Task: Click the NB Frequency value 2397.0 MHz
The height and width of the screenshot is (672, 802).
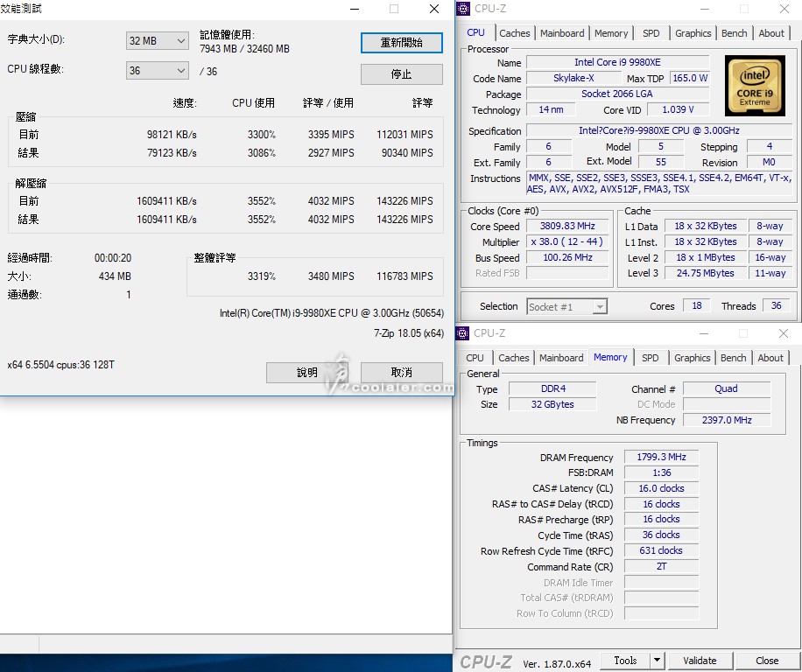Action: coord(727,420)
